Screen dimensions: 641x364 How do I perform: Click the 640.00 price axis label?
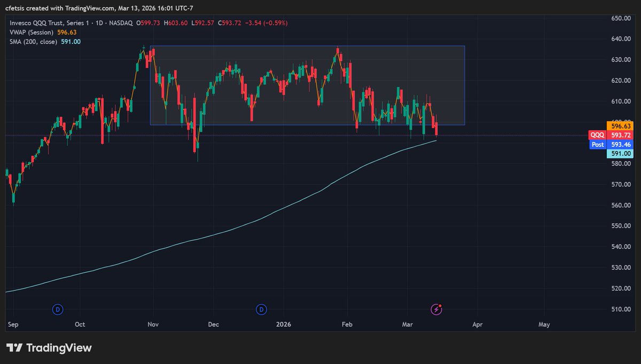[620, 39]
